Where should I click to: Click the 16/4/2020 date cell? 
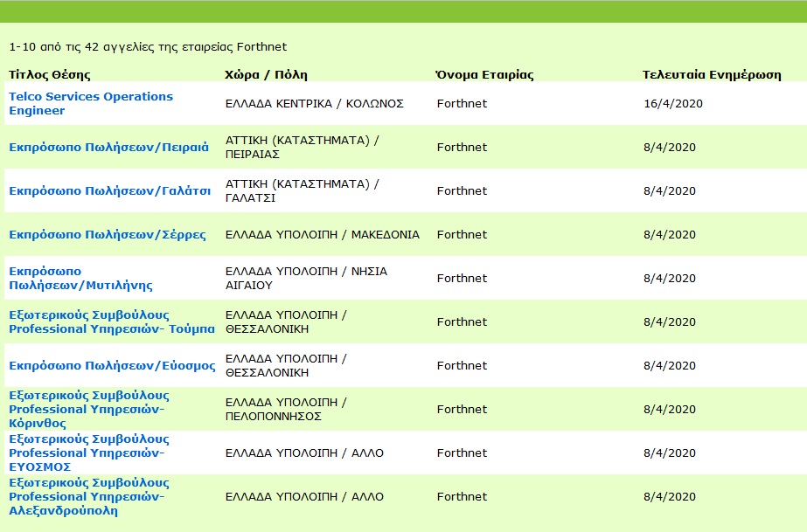click(673, 104)
